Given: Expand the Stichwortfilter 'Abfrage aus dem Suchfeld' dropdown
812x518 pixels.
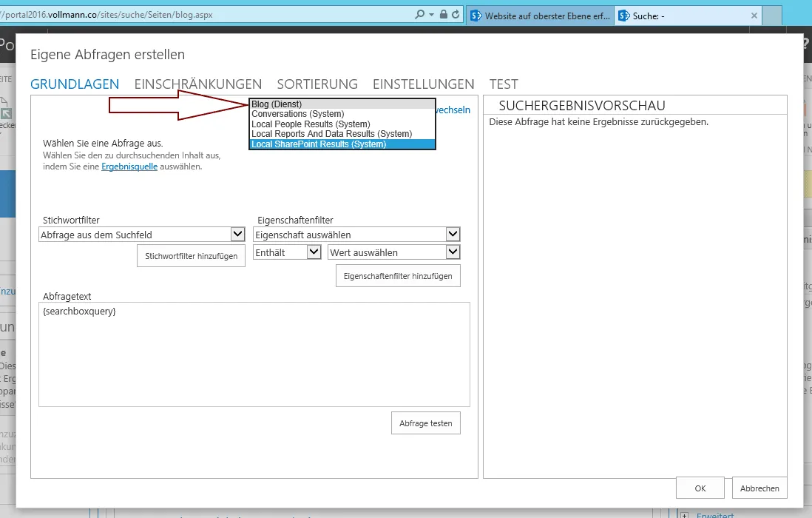Looking at the screenshot, I should pyautogui.click(x=141, y=235).
